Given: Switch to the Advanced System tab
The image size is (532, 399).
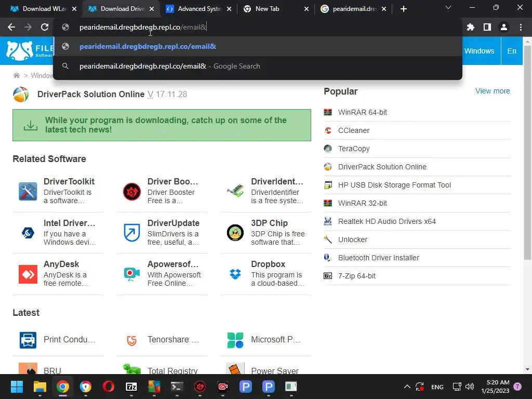Looking at the screenshot, I should pyautogui.click(x=199, y=9).
